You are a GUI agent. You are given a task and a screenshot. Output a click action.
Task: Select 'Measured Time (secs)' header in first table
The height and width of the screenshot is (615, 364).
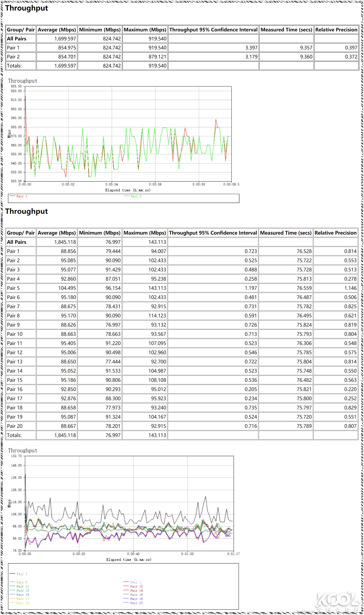tap(286, 30)
